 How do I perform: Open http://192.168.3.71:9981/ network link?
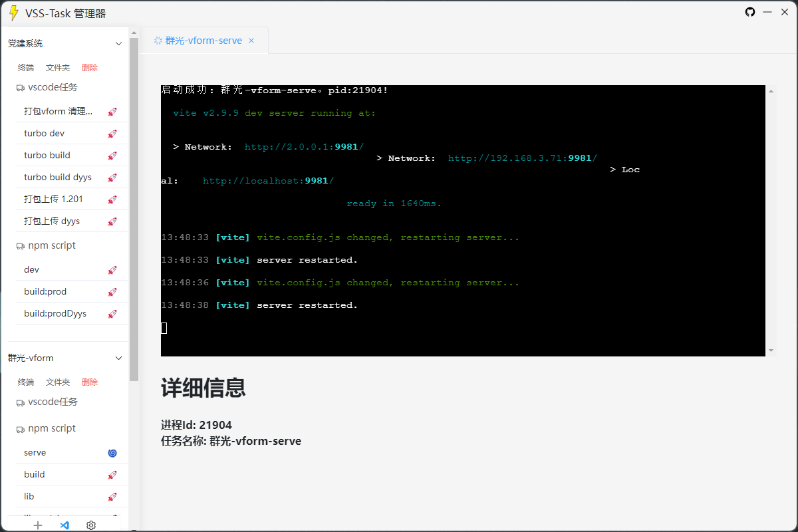[x=522, y=158]
